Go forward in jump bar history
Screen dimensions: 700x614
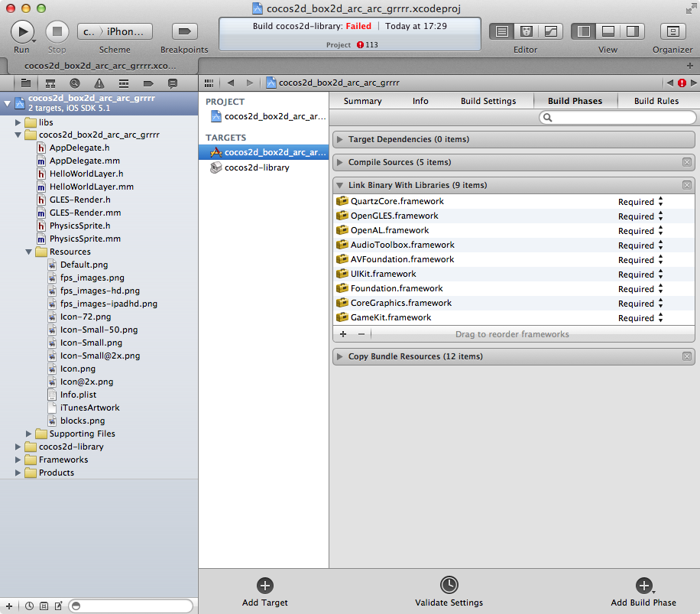pyautogui.click(x=250, y=83)
